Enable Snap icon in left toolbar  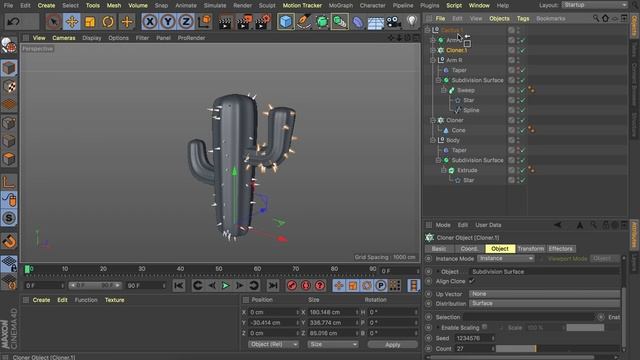(9, 218)
